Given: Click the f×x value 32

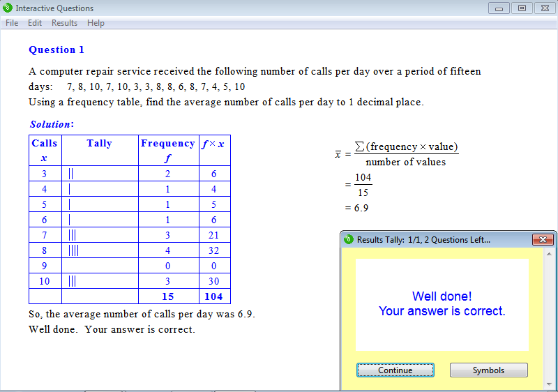Looking at the screenshot, I should pos(213,250).
